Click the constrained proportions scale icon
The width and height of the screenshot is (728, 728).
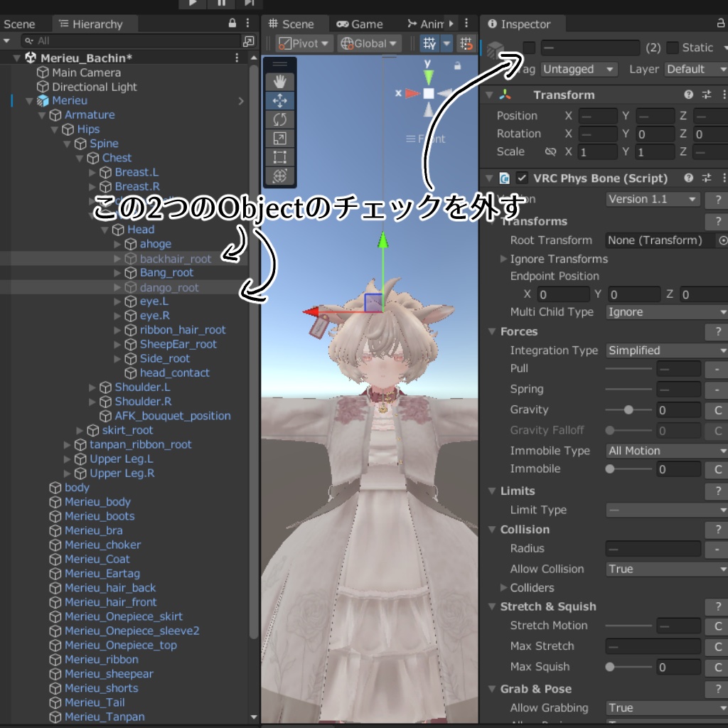(551, 151)
